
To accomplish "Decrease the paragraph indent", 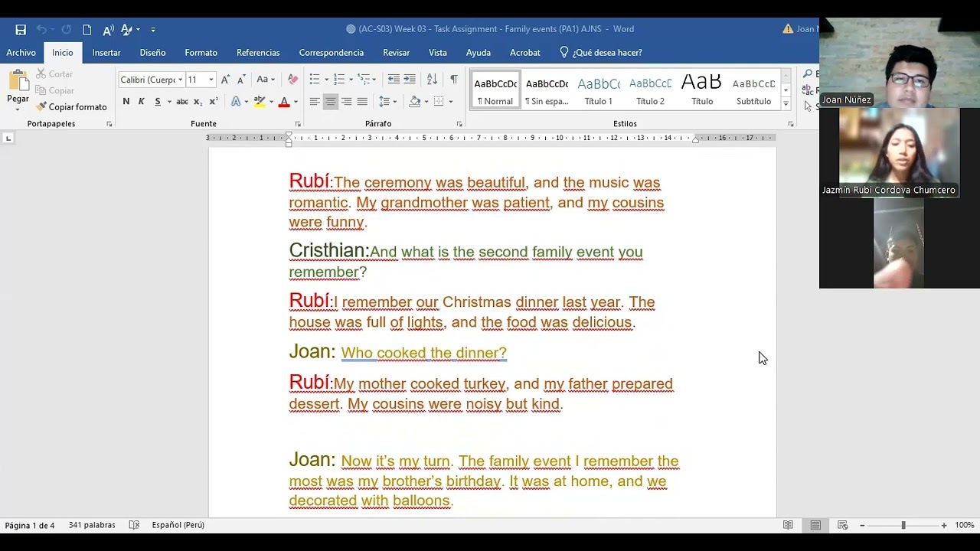I will pos(394,80).
